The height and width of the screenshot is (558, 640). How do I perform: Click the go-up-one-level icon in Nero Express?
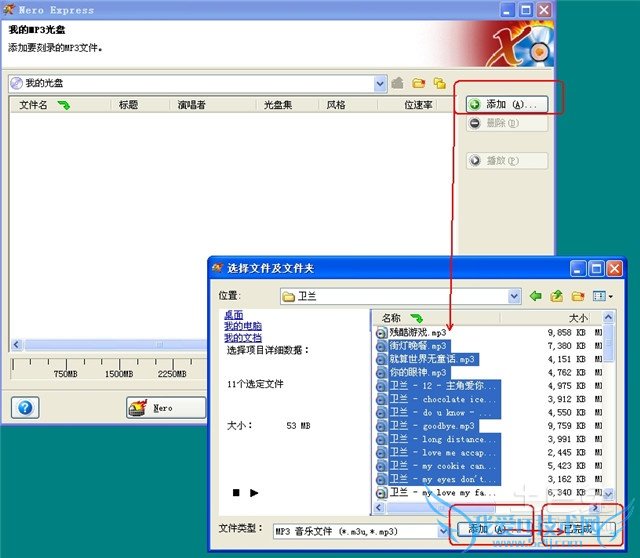398,83
